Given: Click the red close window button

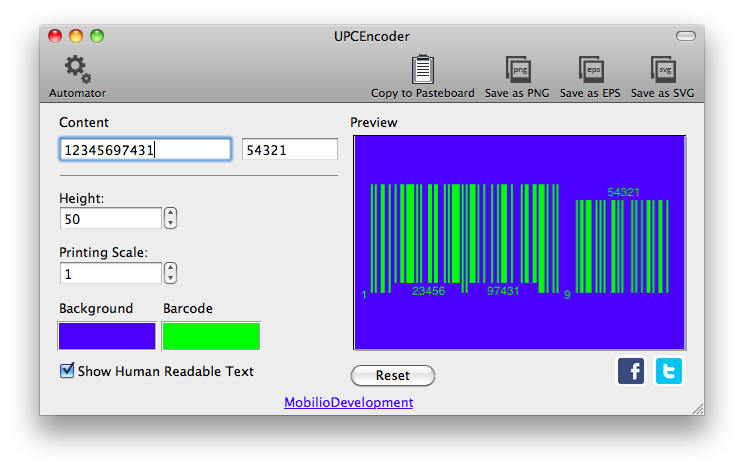Looking at the screenshot, I should pos(55,36).
